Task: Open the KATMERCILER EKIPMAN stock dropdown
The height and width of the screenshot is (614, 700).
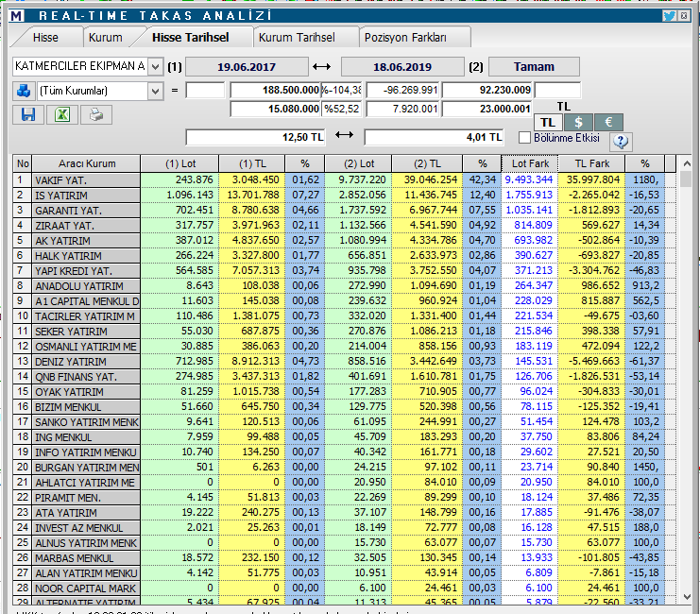Action: tap(155, 67)
